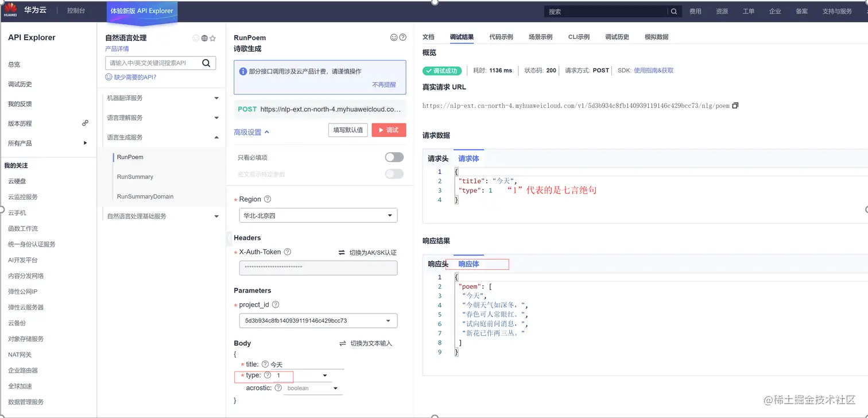The image size is (868, 418).
Task: Click the POST request URL box
Action: pyautogui.click(x=320, y=109)
